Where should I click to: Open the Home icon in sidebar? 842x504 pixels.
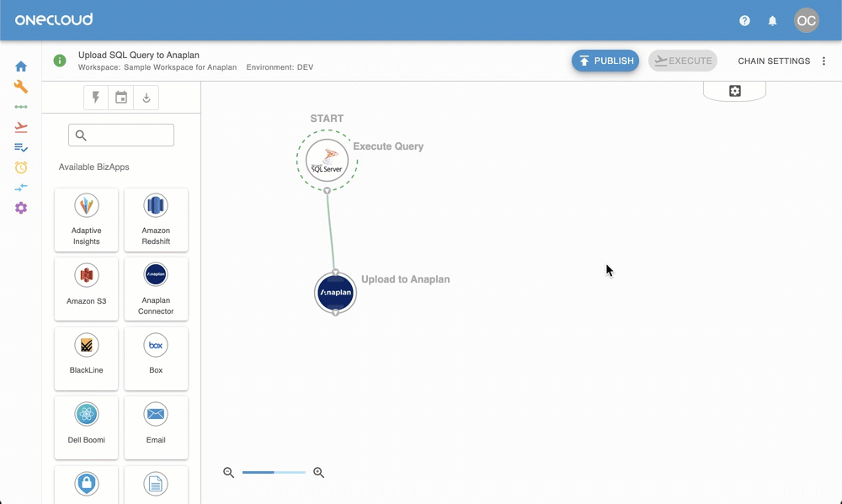21,66
